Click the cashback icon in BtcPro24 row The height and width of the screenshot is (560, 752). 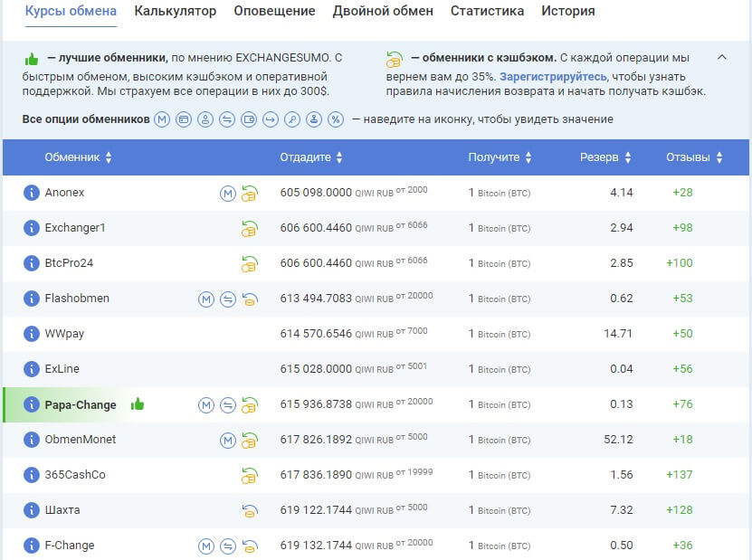click(250, 263)
